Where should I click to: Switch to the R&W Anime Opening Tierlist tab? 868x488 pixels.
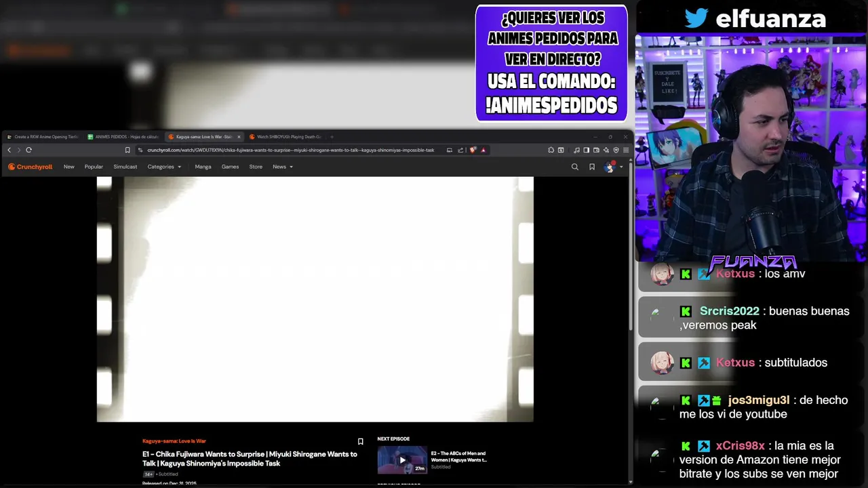pyautogui.click(x=43, y=137)
